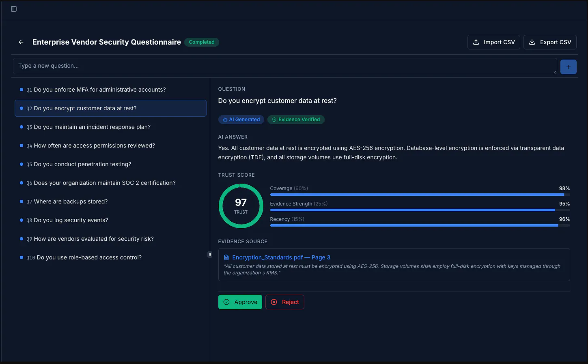
Task: Open Encryption_Standards.pdf Page 3 link
Action: [281, 257]
